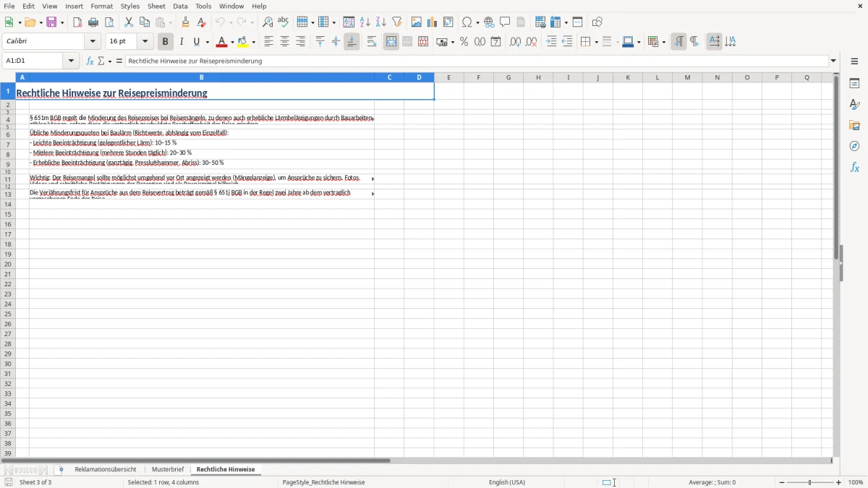Adjust the zoom slider handle

[810, 482]
